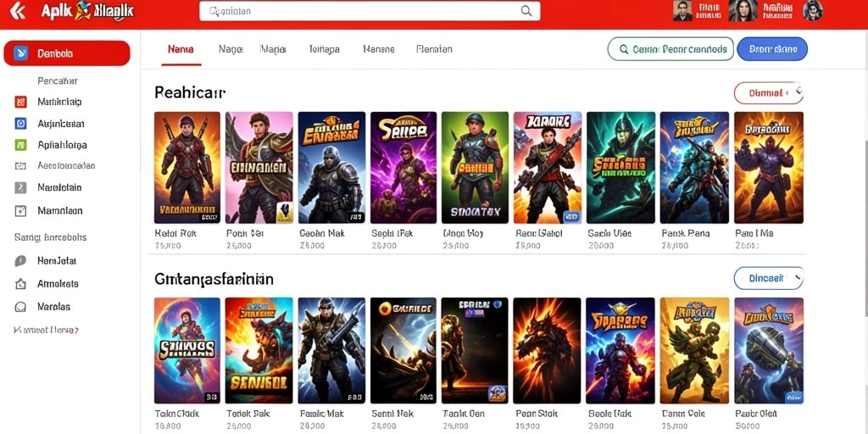The image size is (868, 434).
Task: Click the help link at the sidebar bottom
Action: [x=47, y=330]
